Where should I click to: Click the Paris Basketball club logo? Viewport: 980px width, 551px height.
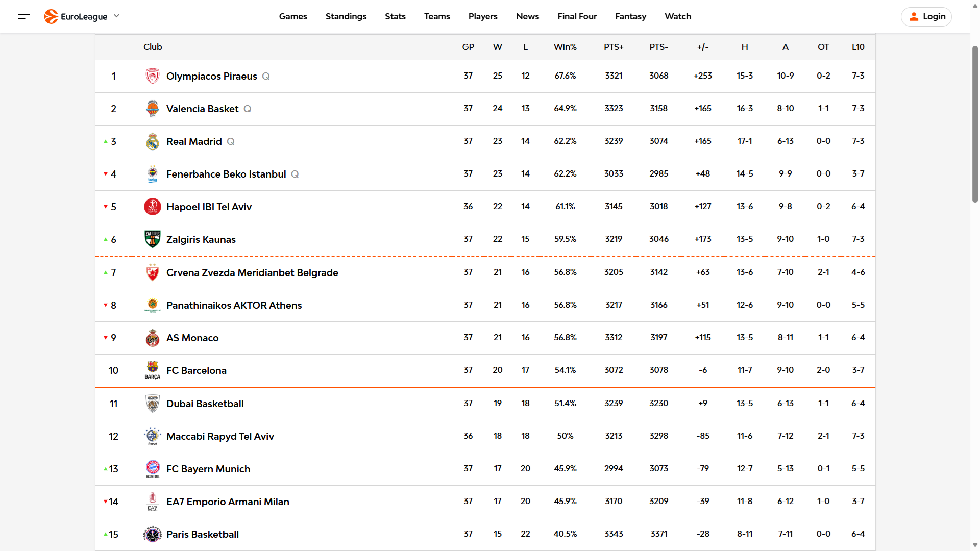click(152, 534)
